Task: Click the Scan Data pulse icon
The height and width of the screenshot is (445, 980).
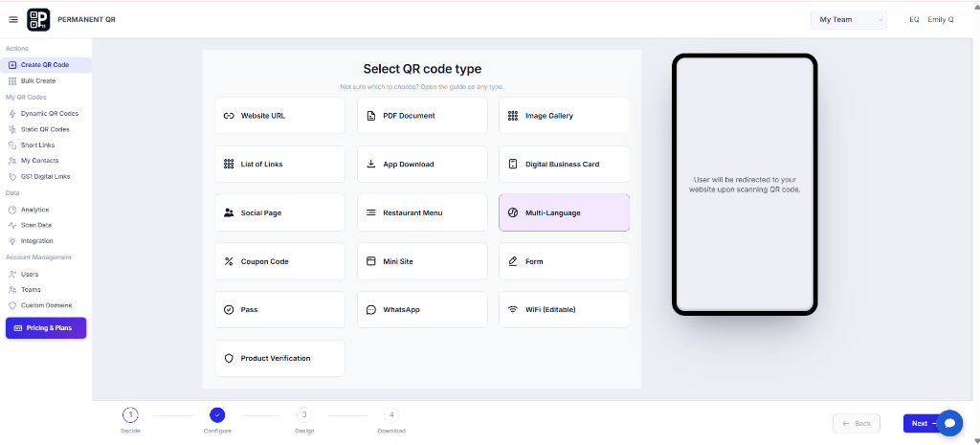Action: (x=12, y=225)
